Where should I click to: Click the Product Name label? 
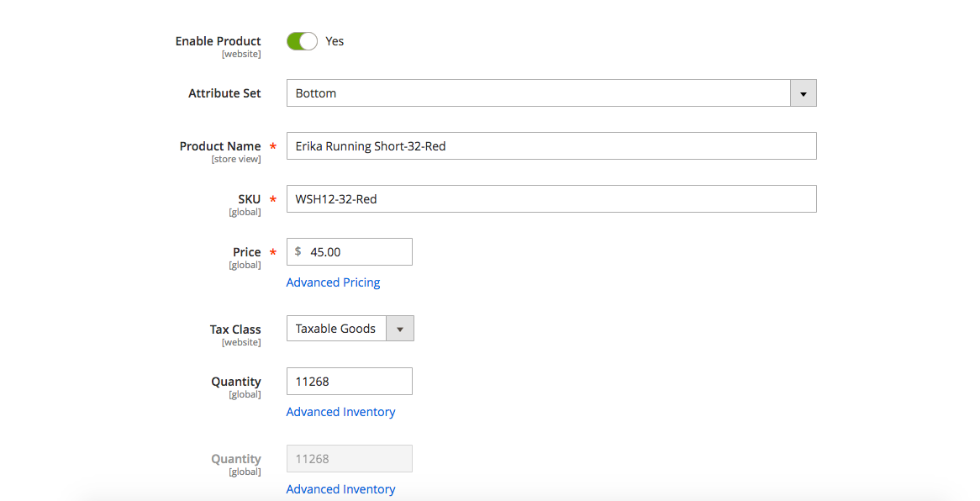tap(219, 146)
